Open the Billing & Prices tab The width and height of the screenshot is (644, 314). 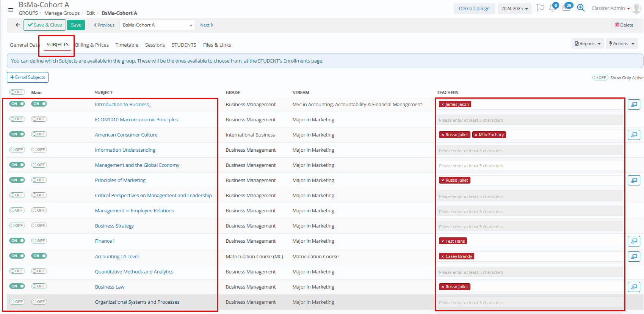(x=92, y=45)
